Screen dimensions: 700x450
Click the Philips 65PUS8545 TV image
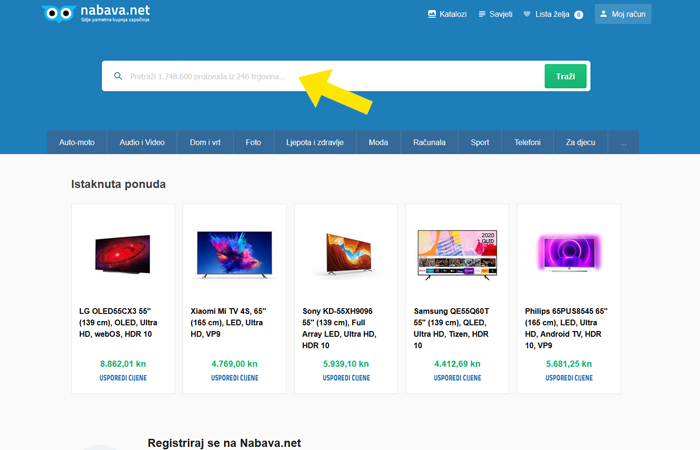pos(569,253)
